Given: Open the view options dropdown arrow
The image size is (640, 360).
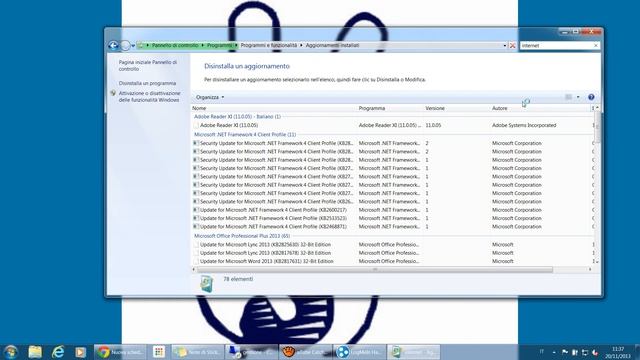Looking at the screenshot, I should tap(578, 97).
